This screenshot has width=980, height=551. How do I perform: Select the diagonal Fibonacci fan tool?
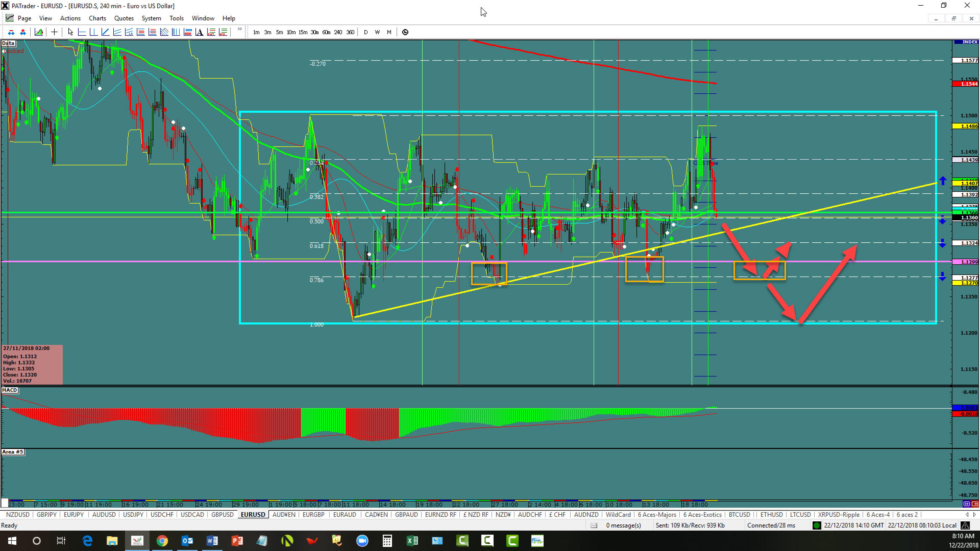pos(164,32)
